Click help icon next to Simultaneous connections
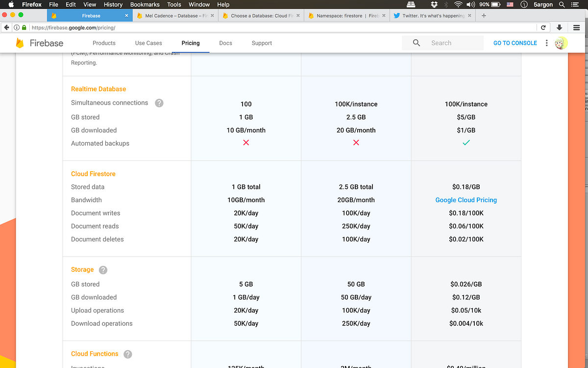 click(x=159, y=103)
